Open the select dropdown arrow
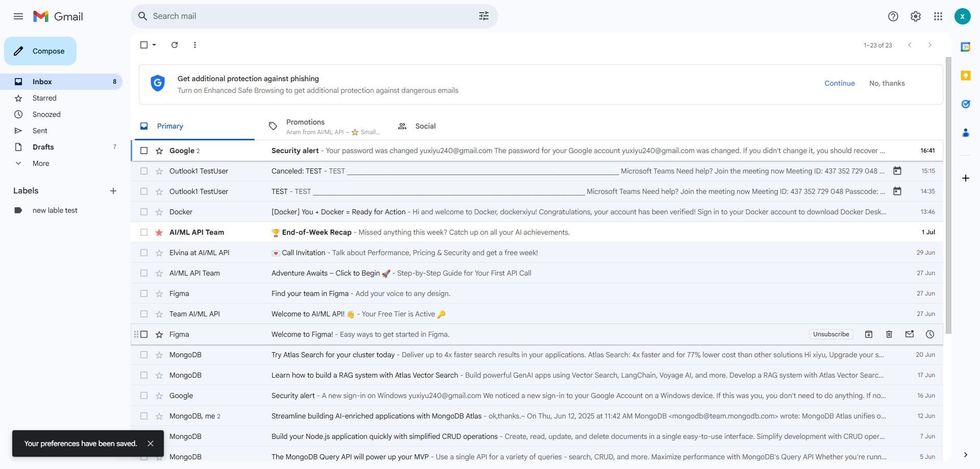Screen dimensions: 980x469 [154, 45]
